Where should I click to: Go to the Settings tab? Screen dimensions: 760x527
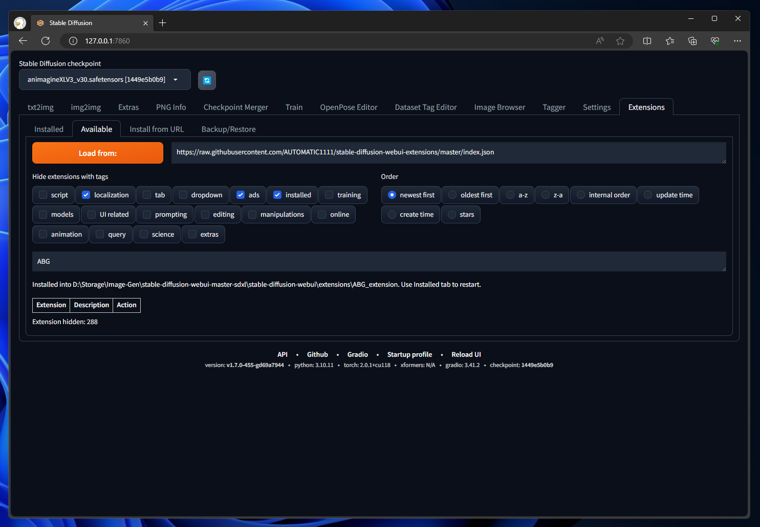click(x=597, y=107)
